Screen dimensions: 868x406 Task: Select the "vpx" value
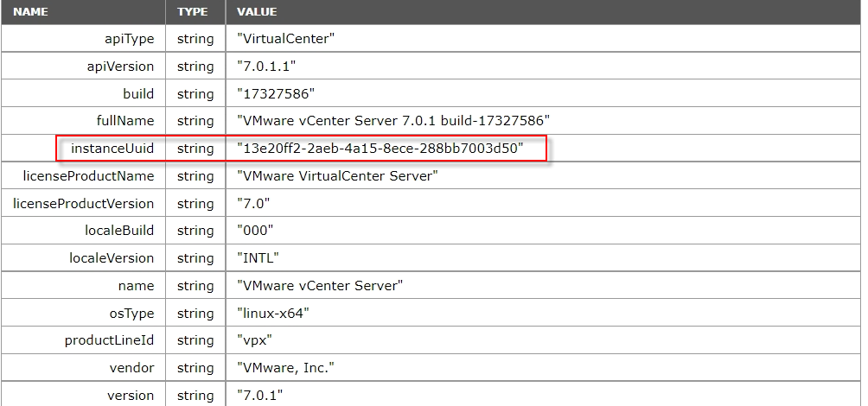point(255,340)
